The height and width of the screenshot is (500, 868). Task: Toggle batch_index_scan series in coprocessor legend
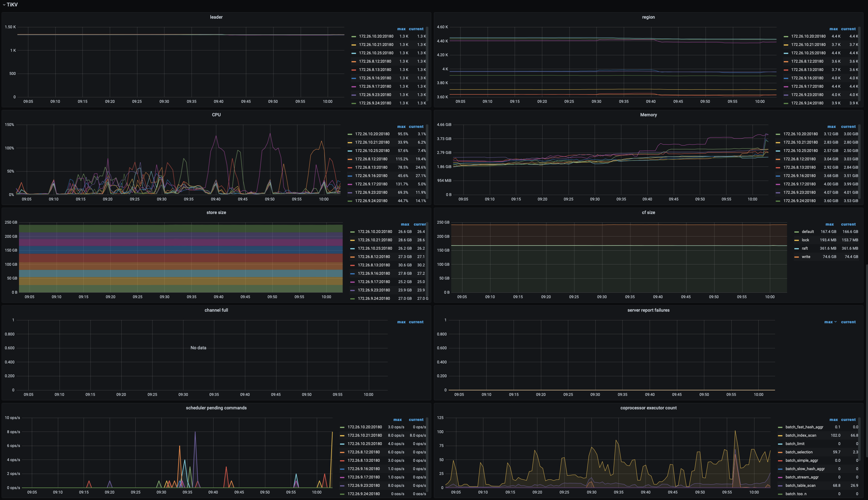pos(800,435)
